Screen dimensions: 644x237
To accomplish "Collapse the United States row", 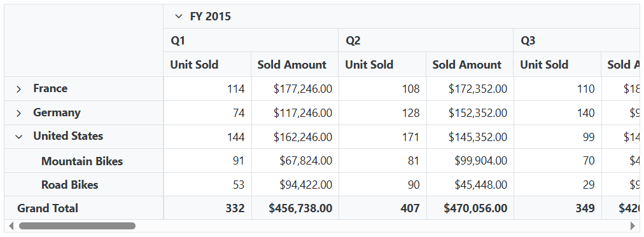I will coord(18,137).
